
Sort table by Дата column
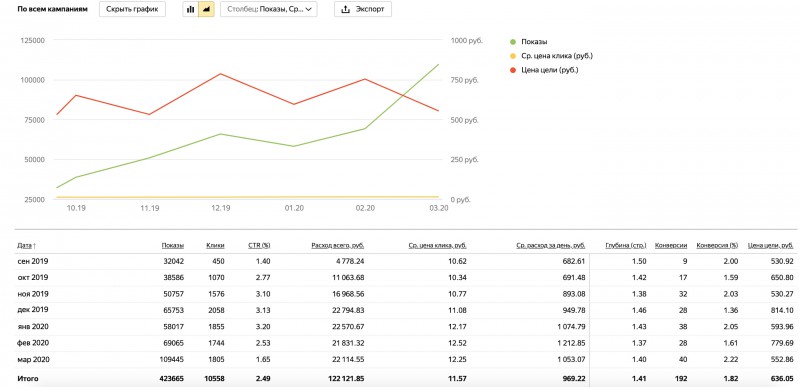pyautogui.click(x=27, y=245)
